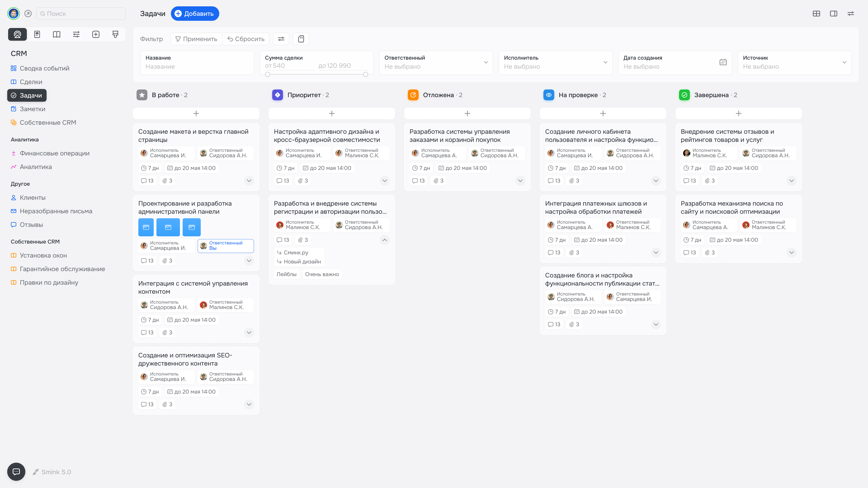868x488 pixels.
Task: Open the filter settings sliders icon
Action: (281, 39)
